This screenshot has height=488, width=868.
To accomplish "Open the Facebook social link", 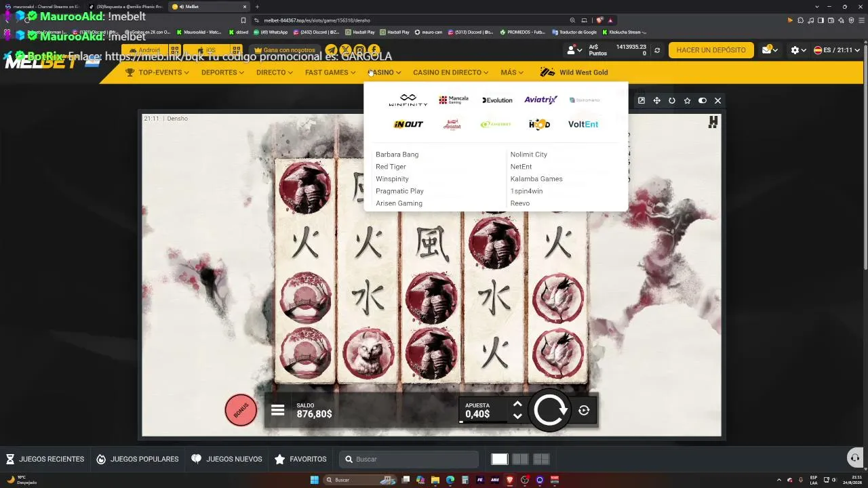I will point(374,50).
